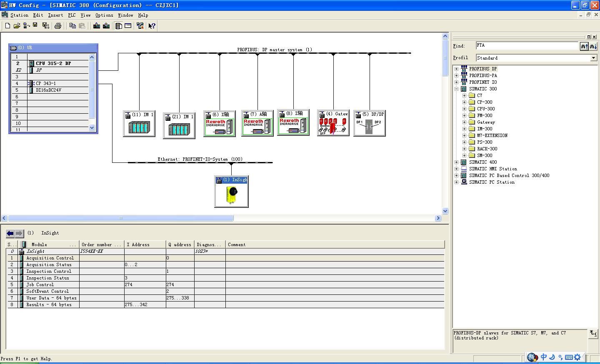
Task: Click the context Help arrow icon
Action: (x=152, y=26)
